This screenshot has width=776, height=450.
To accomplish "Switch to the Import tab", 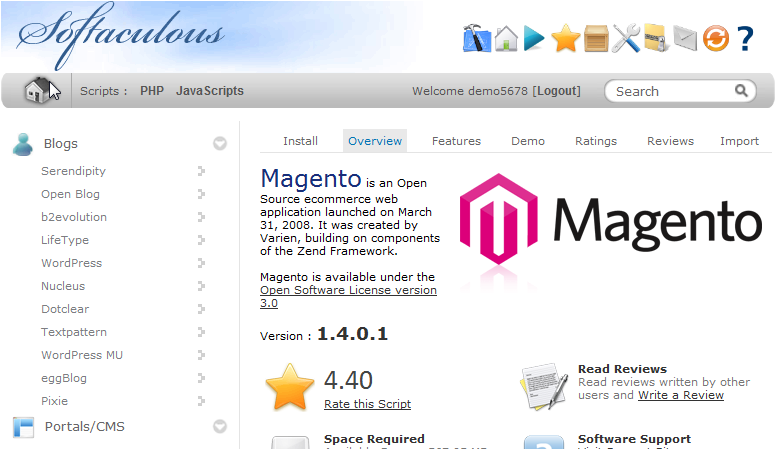I will pyautogui.click(x=739, y=141).
